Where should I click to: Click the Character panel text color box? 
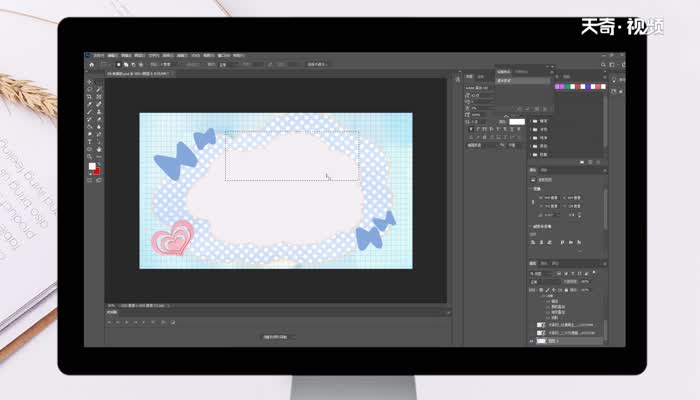click(517, 121)
